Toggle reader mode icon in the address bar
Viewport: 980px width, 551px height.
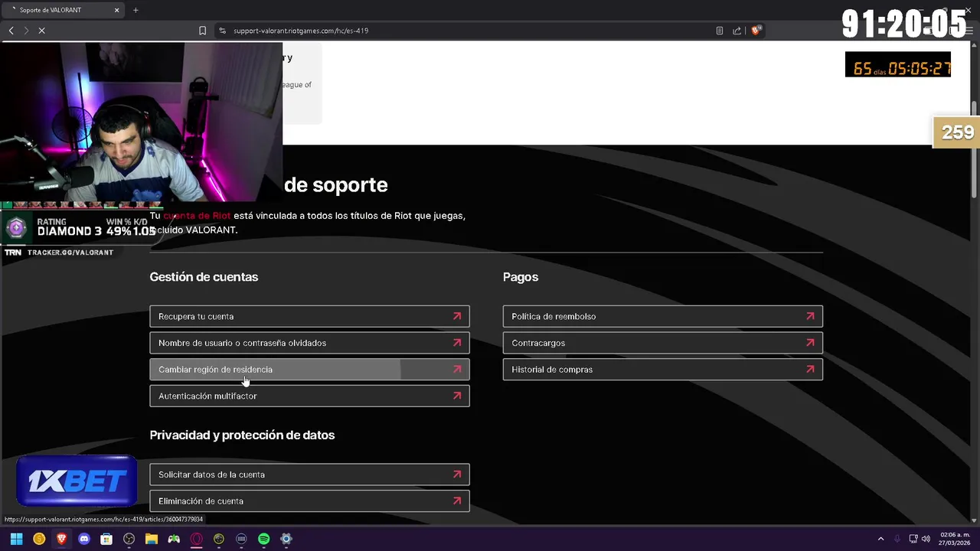pyautogui.click(x=720, y=31)
